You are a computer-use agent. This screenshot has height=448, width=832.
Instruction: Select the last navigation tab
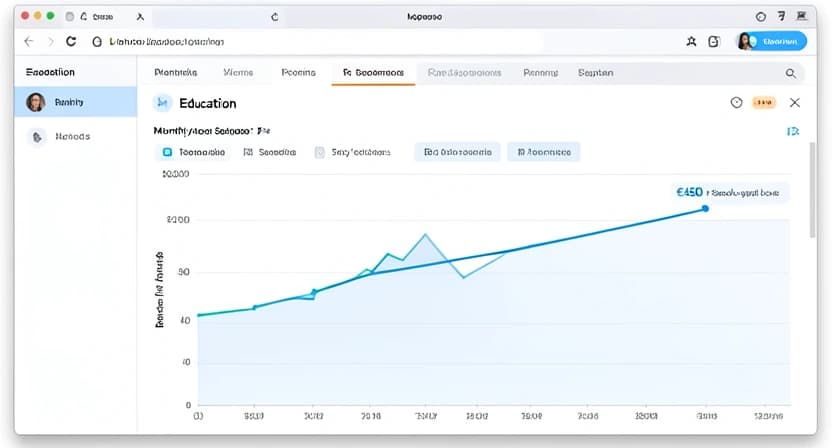click(x=595, y=73)
